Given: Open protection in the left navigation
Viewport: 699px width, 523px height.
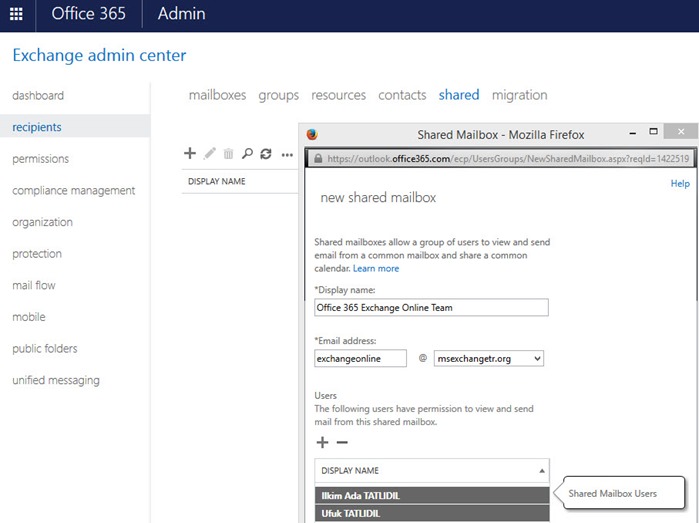Looking at the screenshot, I should click(x=37, y=254).
